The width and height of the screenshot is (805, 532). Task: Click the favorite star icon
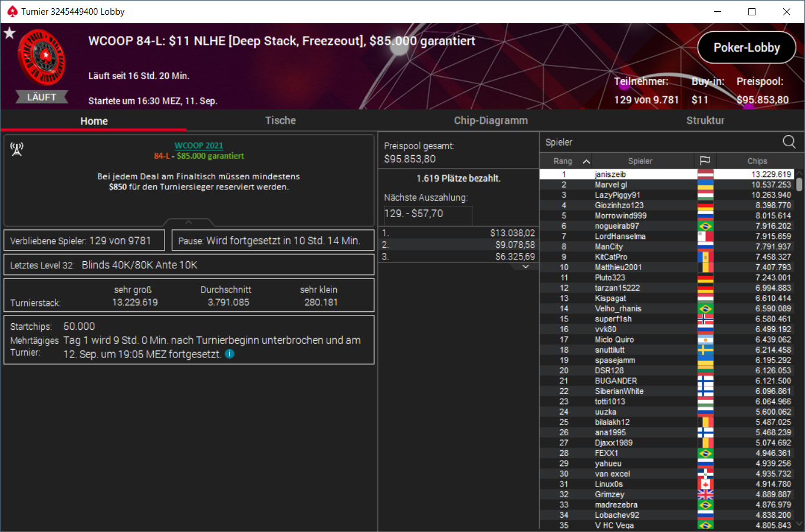9,33
